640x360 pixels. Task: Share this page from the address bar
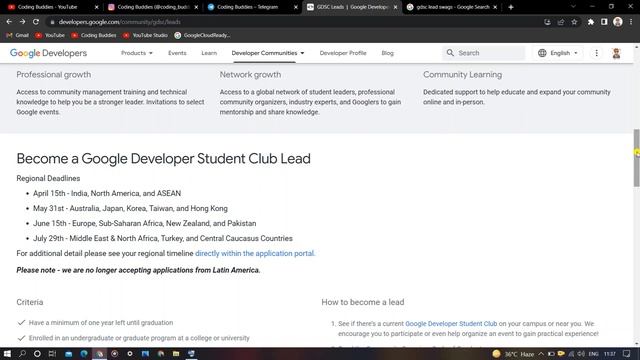click(561, 22)
